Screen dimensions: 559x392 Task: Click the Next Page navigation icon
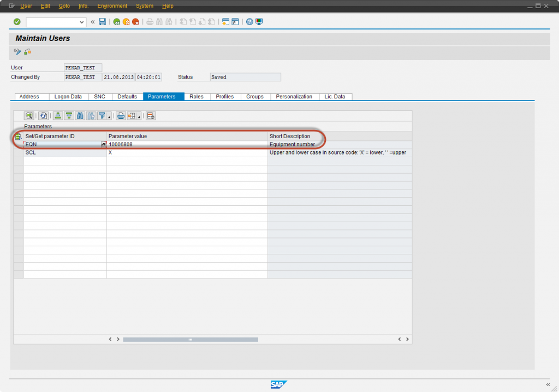pos(202,22)
